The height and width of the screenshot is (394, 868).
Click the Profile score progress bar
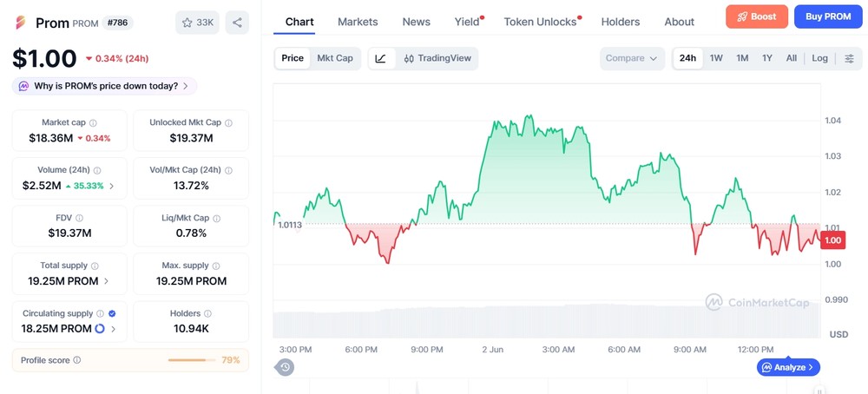click(192, 360)
